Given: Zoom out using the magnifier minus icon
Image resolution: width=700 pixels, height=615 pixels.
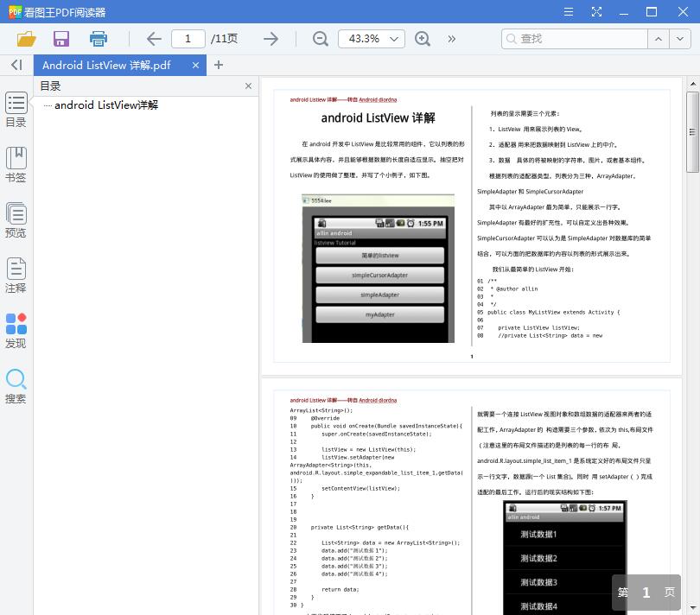Looking at the screenshot, I should pyautogui.click(x=320, y=39).
